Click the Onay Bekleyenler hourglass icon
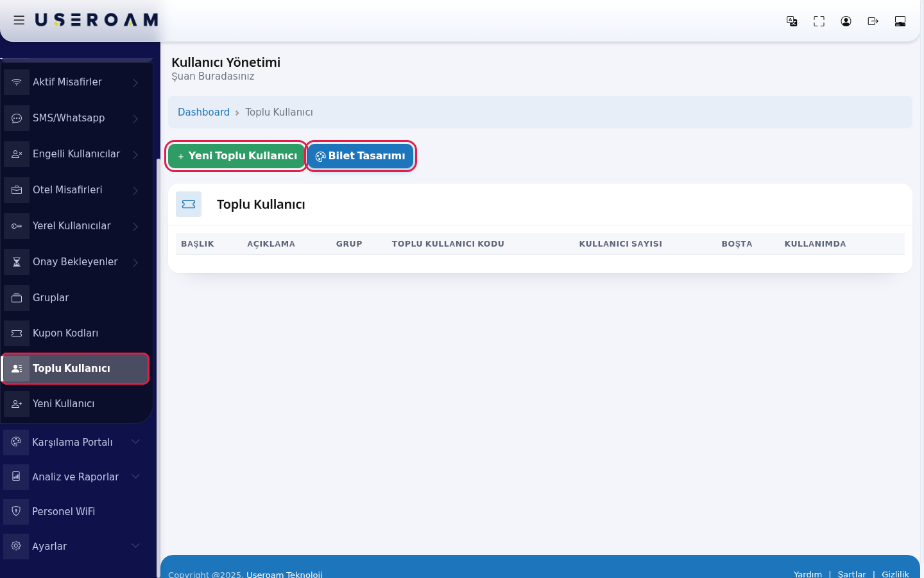This screenshot has height=578, width=924. [17, 262]
